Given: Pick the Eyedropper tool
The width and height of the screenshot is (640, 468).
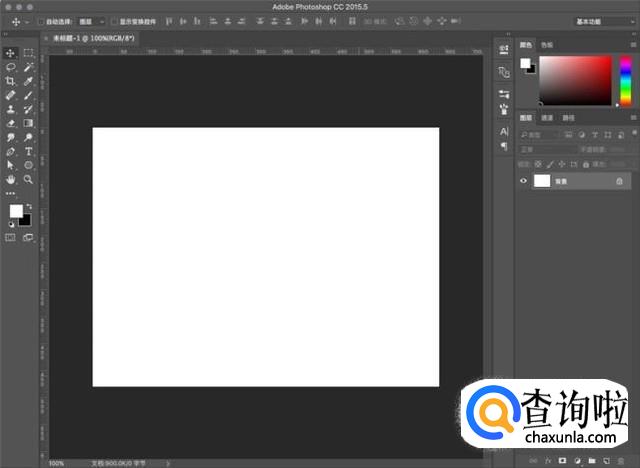Looking at the screenshot, I should (28, 81).
